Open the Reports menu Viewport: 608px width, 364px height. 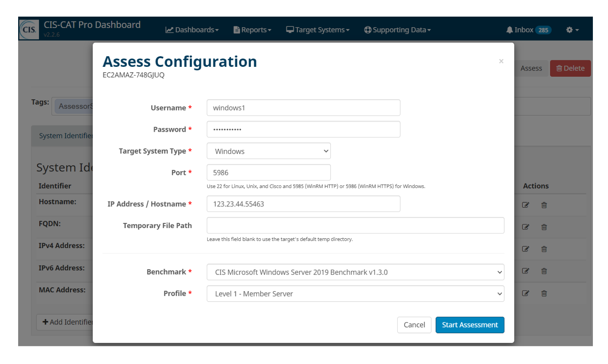[252, 30]
